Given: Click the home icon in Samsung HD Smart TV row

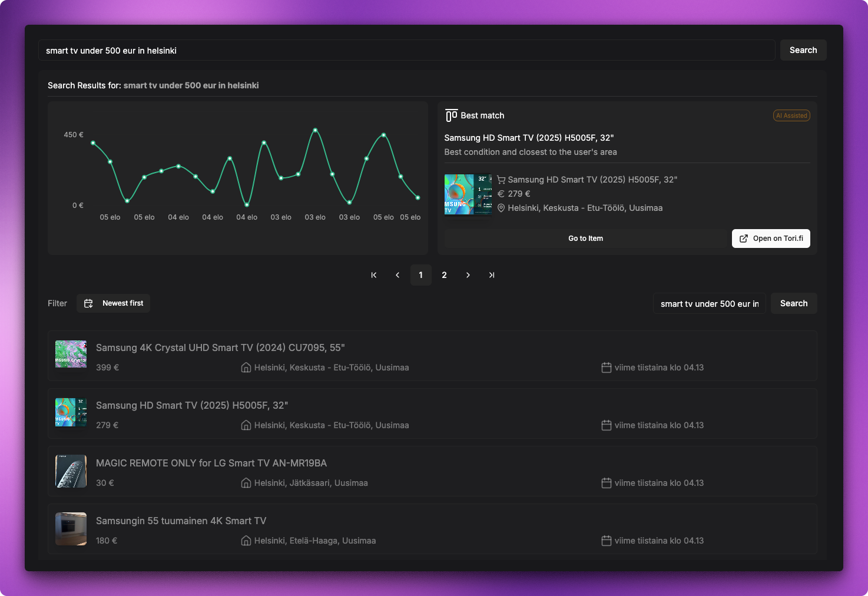Looking at the screenshot, I should pyautogui.click(x=246, y=425).
